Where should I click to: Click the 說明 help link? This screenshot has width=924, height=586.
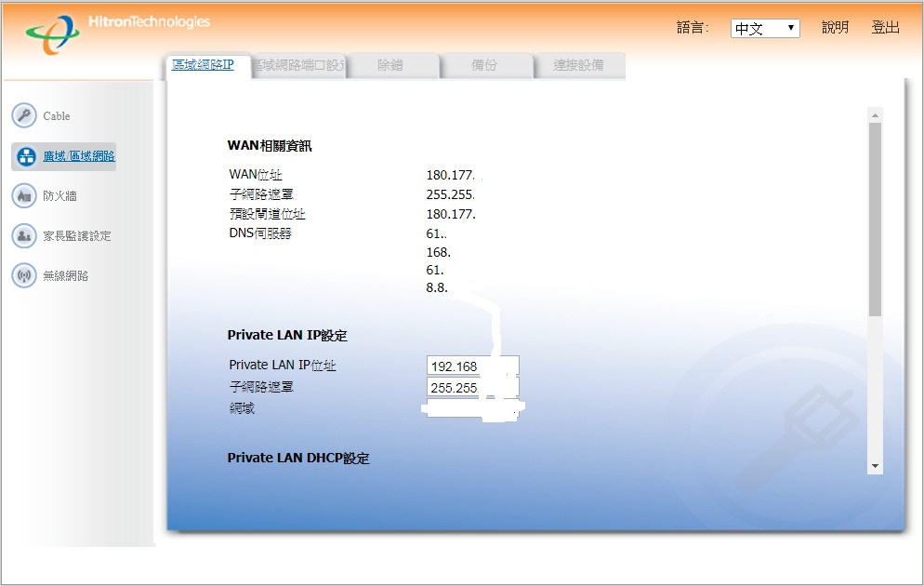point(835,28)
